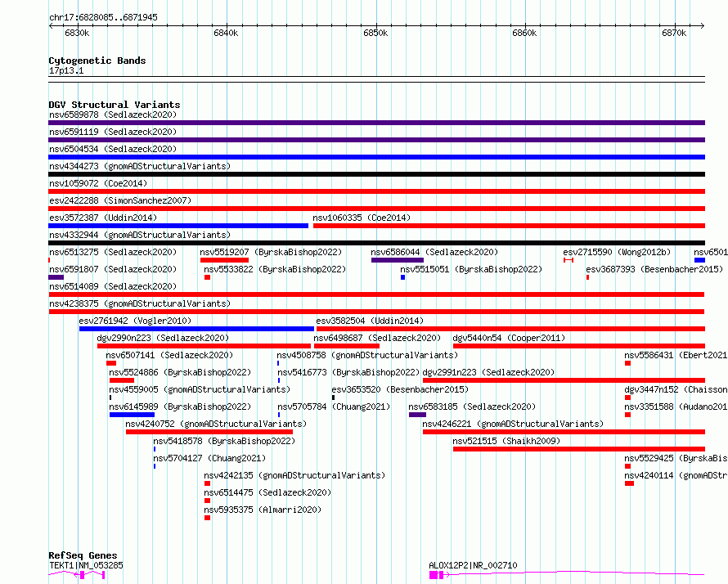Open esv2715590 (Wong2012b) feature glyph
The height and width of the screenshot is (584, 728).
[568, 260]
